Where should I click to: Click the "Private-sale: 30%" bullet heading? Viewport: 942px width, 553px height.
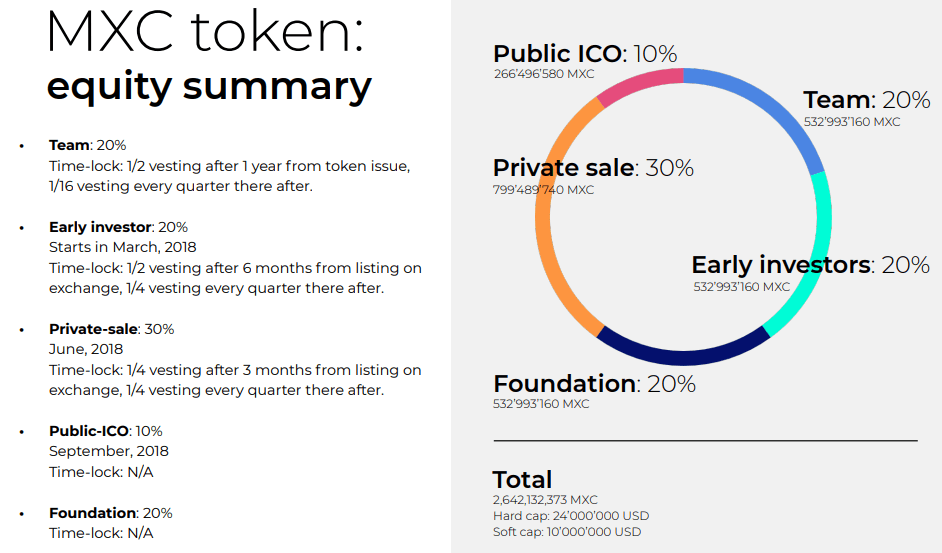click(111, 329)
